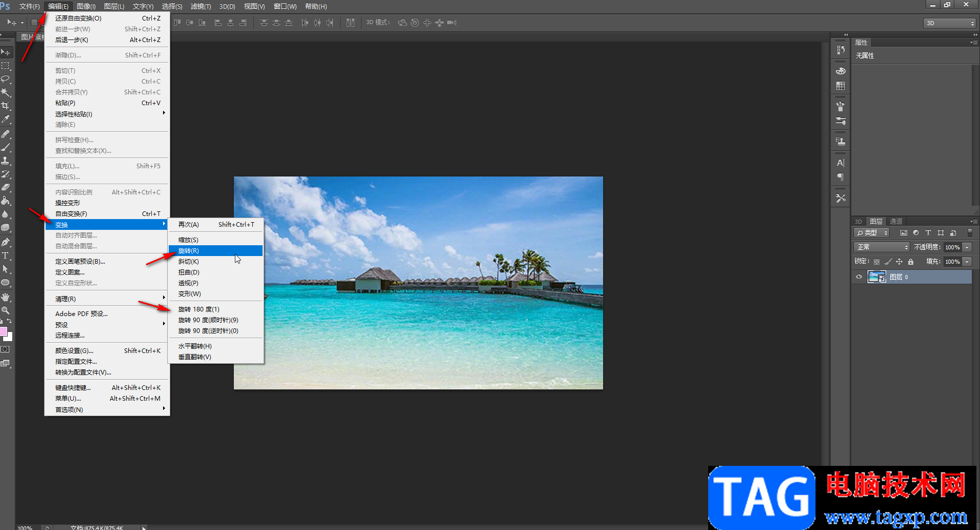980x530 pixels.
Task: Toggle the lock transparent pixels button
Action: click(877, 262)
